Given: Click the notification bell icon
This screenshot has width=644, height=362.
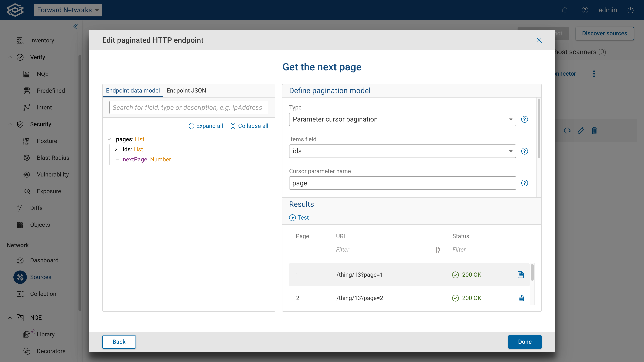Looking at the screenshot, I should point(565,10).
